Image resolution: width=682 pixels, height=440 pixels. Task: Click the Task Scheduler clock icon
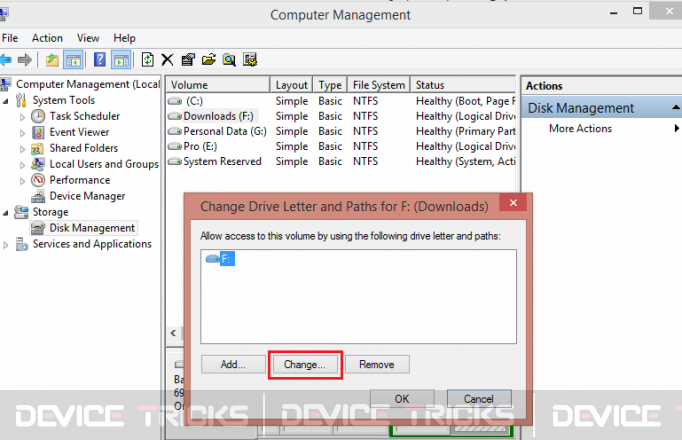[x=38, y=116]
